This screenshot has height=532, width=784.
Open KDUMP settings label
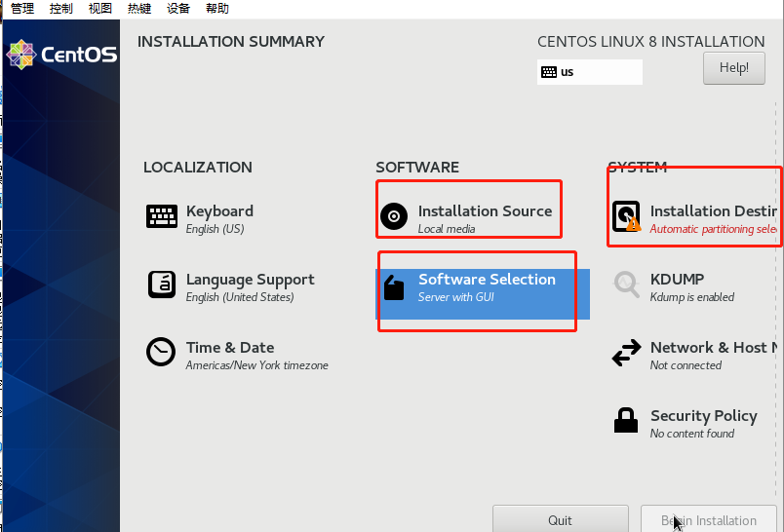(677, 280)
